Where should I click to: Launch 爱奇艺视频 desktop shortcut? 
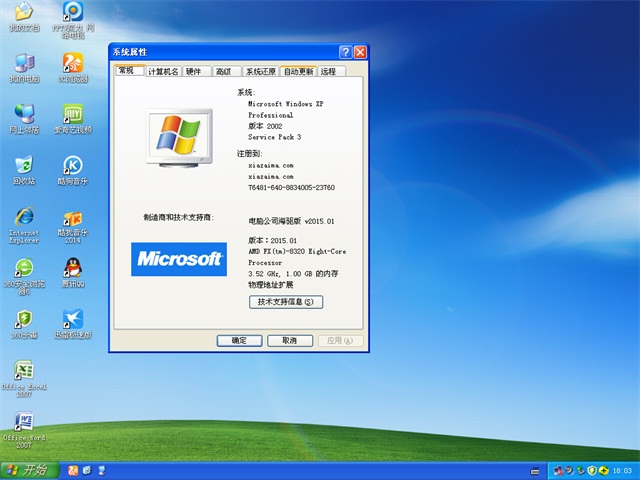72,113
